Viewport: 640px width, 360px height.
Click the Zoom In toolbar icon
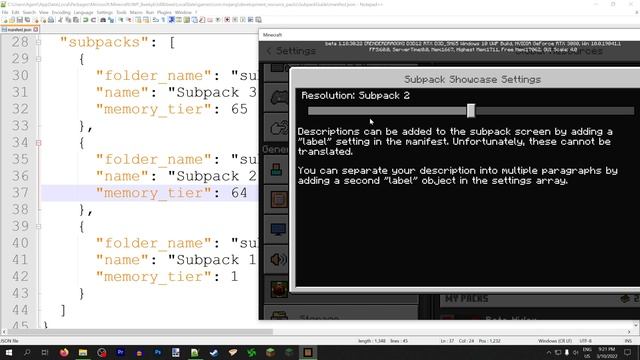[121, 20]
